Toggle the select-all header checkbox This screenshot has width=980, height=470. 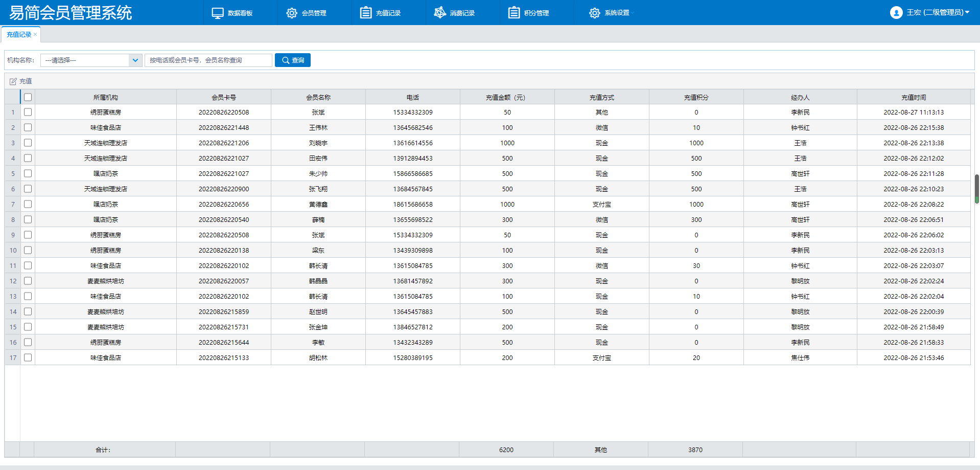coord(28,97)
